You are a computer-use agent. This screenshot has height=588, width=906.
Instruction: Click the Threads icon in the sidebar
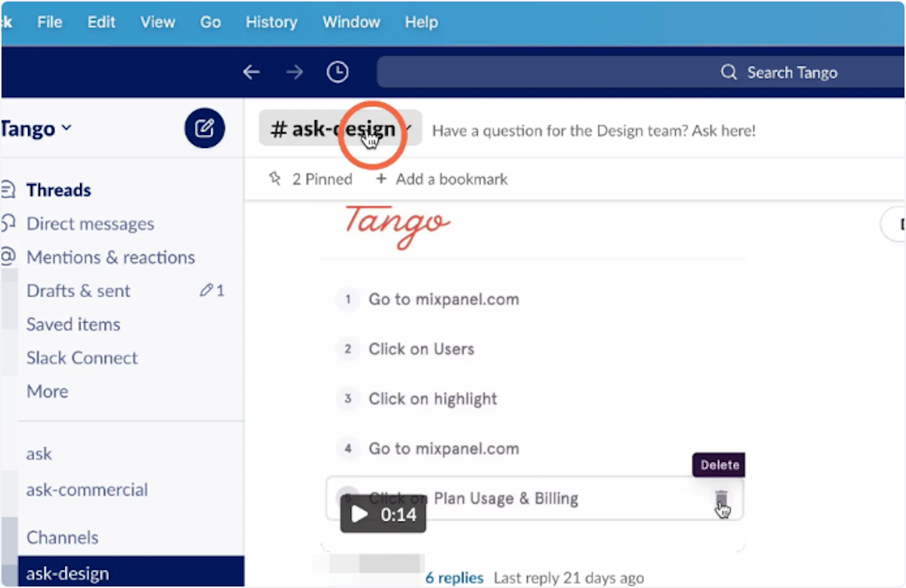pos(8,189)
